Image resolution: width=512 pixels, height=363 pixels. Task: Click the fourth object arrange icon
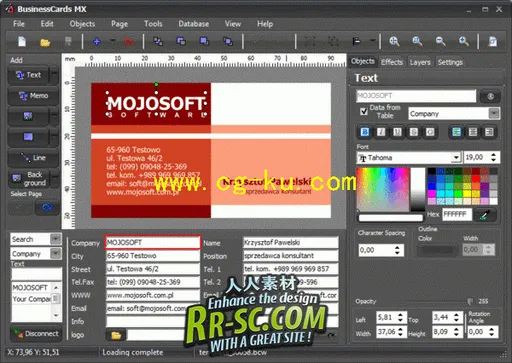[228, 41]
